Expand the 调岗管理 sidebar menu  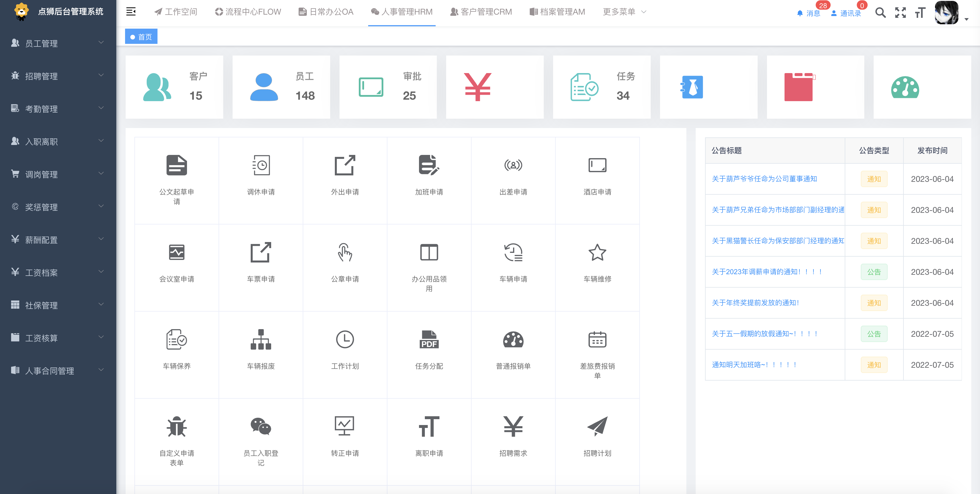point(58,174)
